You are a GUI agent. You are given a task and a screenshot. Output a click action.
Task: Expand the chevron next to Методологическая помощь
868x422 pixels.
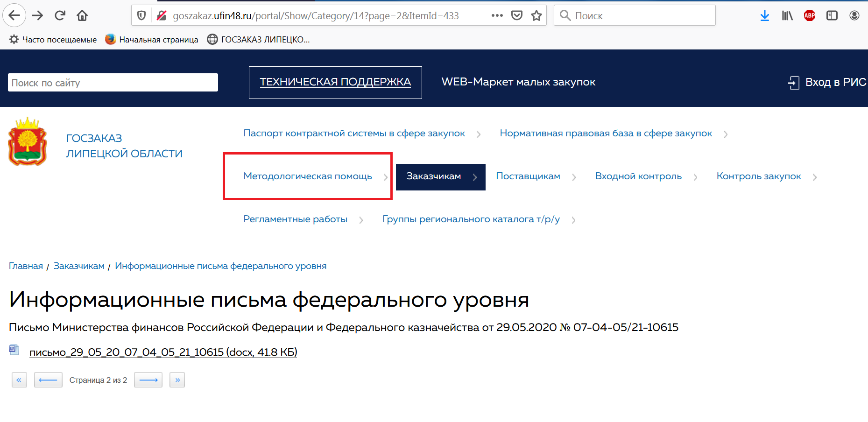tap(385, 177)
